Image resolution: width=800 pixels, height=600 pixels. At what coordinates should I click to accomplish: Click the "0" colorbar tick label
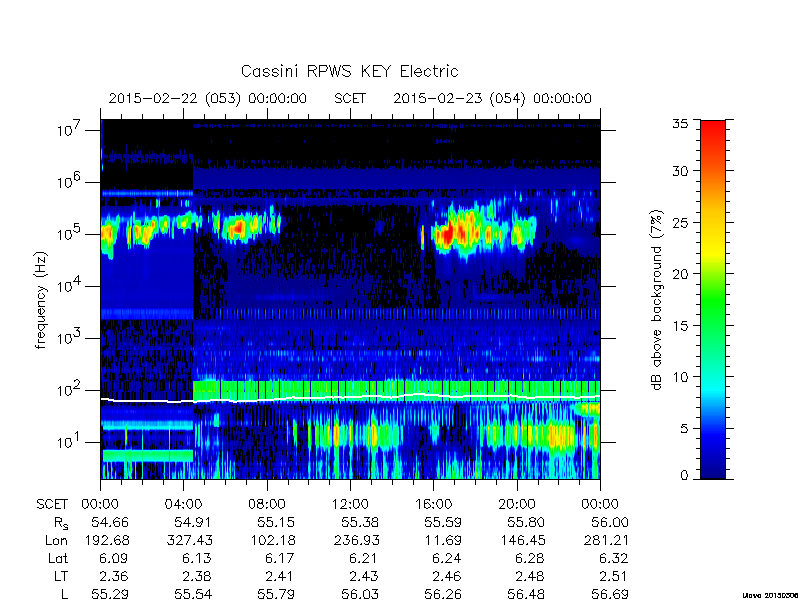click(684, 476)
